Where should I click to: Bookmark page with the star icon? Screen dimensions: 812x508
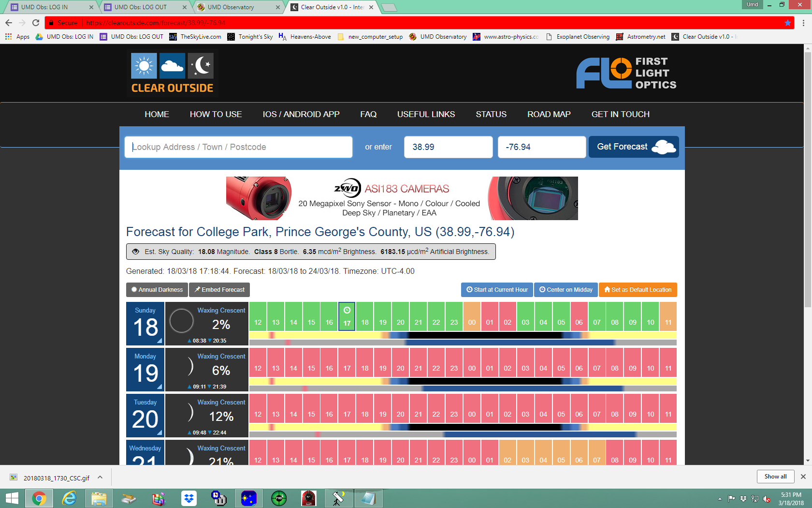(788, 23)
